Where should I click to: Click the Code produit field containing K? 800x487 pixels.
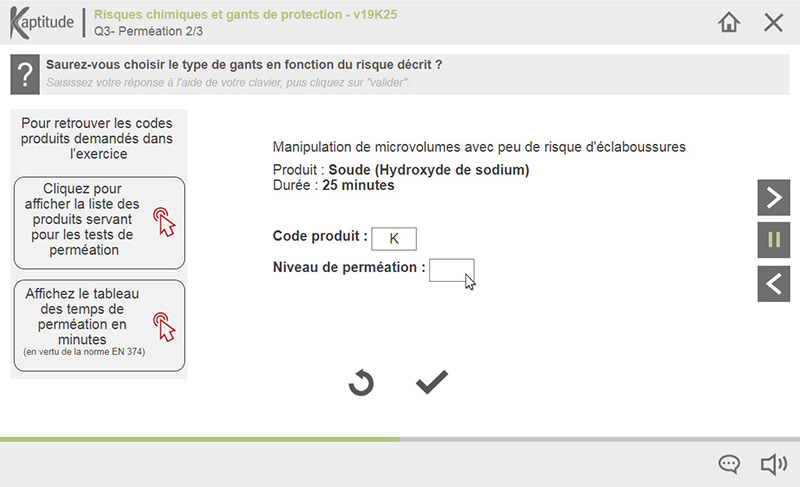[x=393, y=239]
